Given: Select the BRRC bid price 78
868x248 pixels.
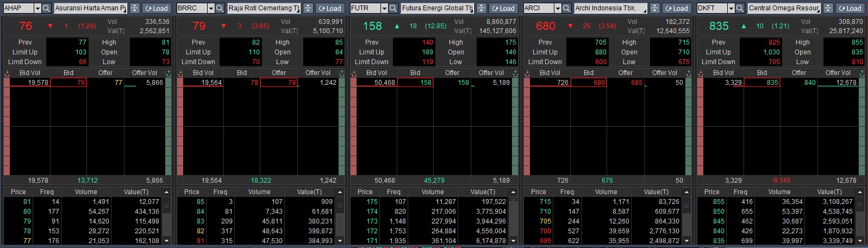Looking at the screenshot, I should point(242,83).
